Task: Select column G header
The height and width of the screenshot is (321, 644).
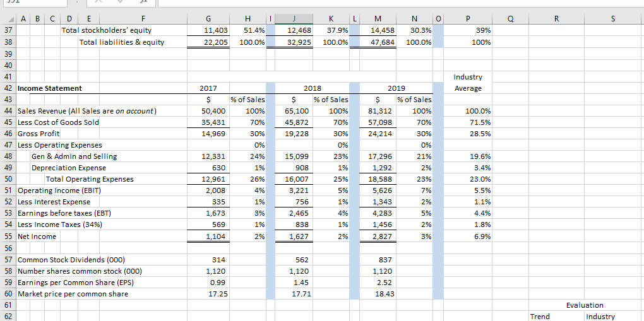Action: click(208, 18)
